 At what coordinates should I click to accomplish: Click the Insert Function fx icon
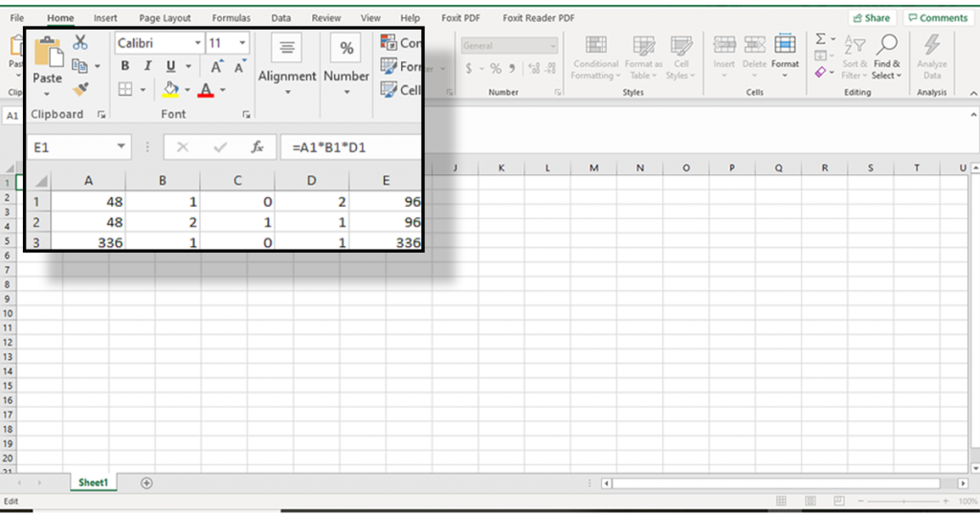pos(256,147)
